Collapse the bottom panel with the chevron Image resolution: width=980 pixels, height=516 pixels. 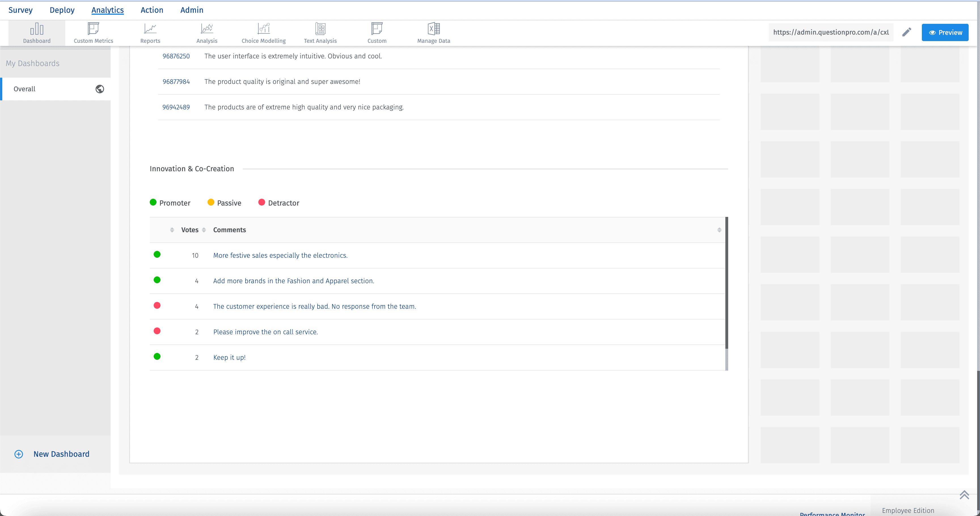click(x=964, y=495)
